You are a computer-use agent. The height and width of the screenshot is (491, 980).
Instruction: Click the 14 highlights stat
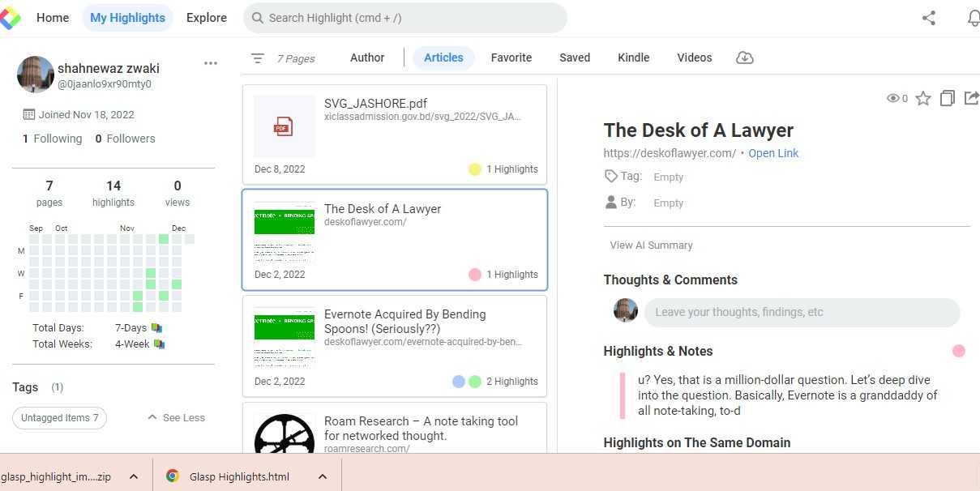click(113, 194)
